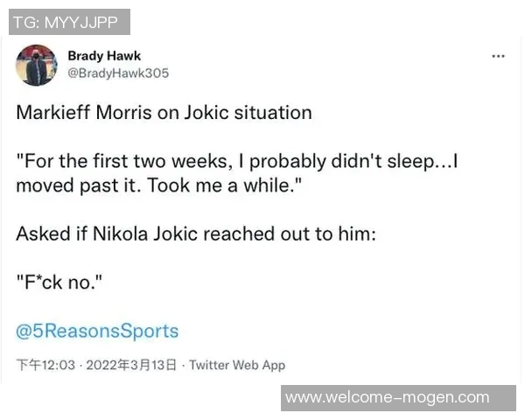Click the "F*ck no." quote line

56,283
